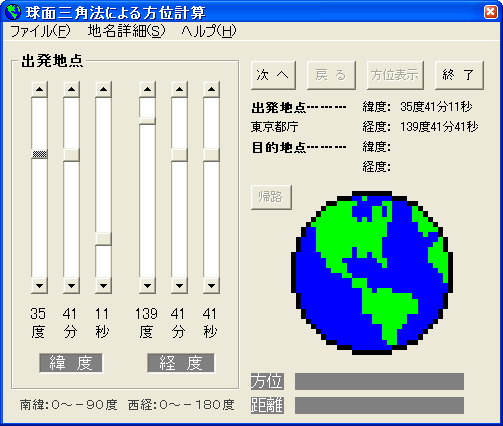Click the latitude degrees slider thumb
Screen dimensions: 503x426
click(39, 154)
